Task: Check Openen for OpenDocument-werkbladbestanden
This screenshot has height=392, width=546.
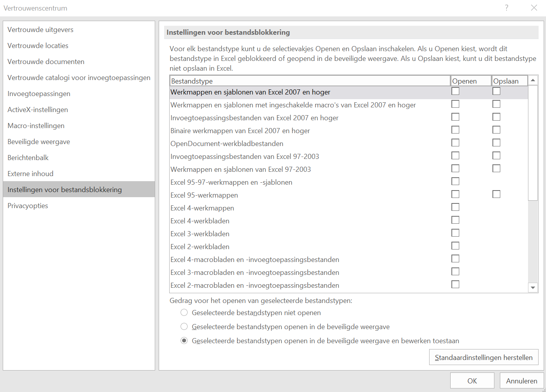Action: (455, 143)
